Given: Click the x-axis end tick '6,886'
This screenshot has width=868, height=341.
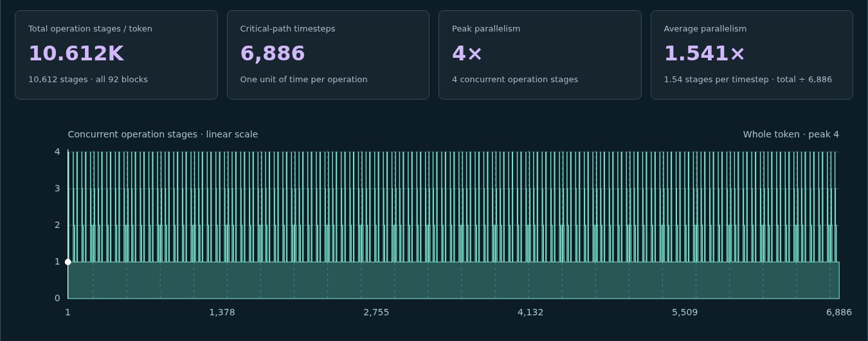Looking at the screenshot, I should click(x=839, y=313).
